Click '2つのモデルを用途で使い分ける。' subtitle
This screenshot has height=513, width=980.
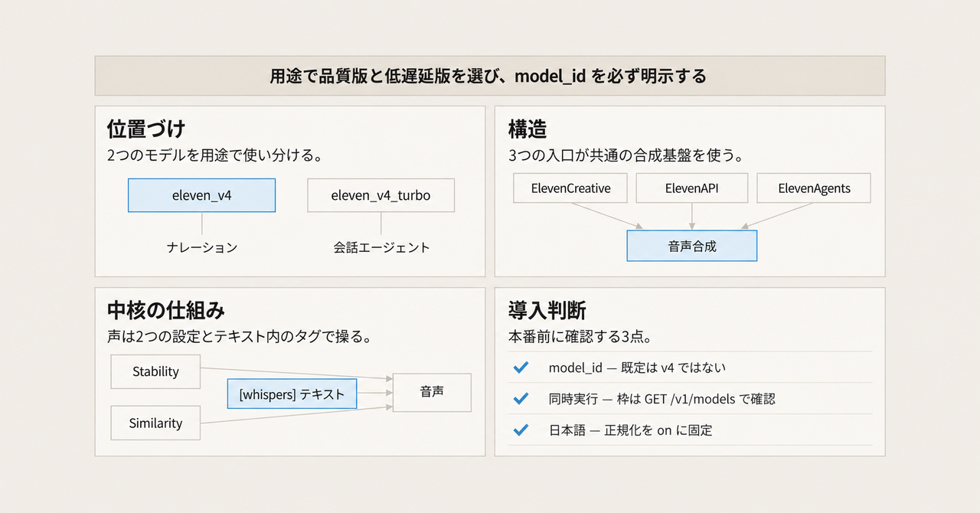pyautogui.click(x=214, y=155)
